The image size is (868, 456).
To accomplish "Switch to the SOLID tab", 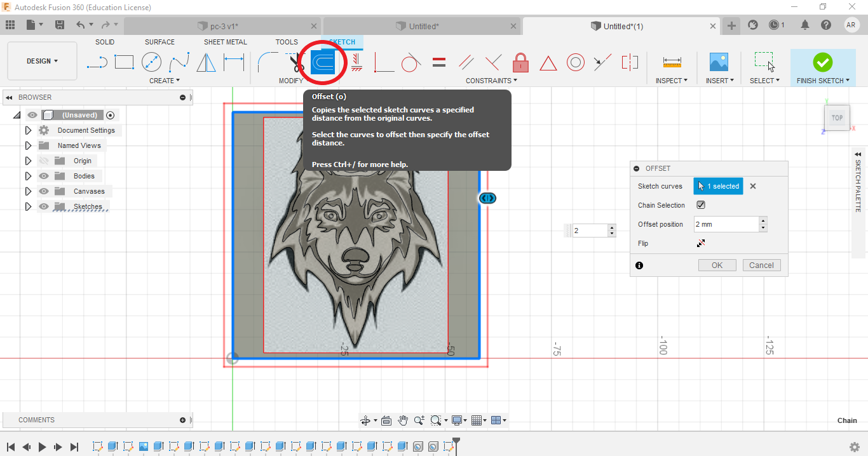I will coord(105,42).
